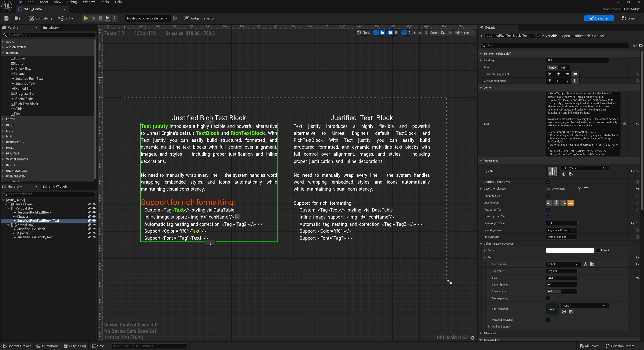Screen dimensions: 644x350
Task: Toggle Is Variable checkbox
Action: 539,36
